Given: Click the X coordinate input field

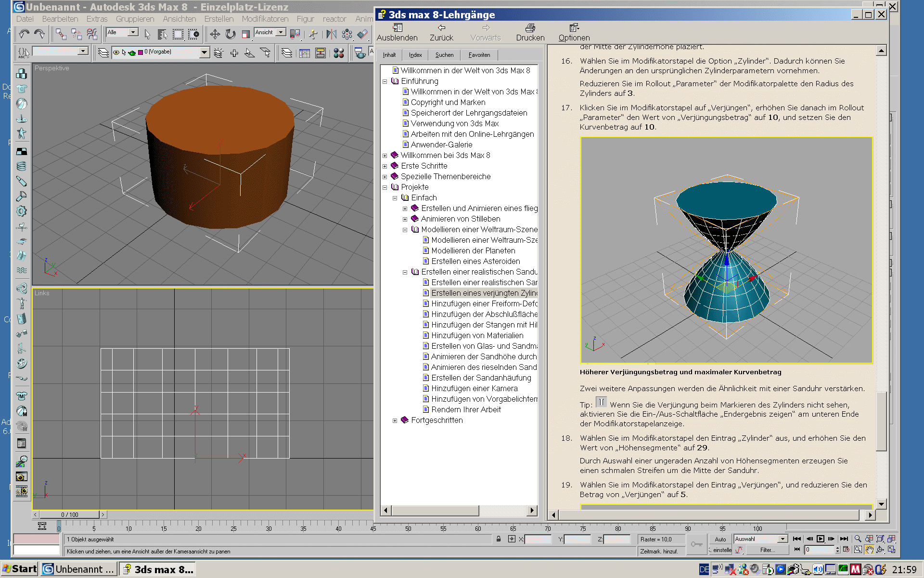Looking at the screenshot, I should 538,539.
